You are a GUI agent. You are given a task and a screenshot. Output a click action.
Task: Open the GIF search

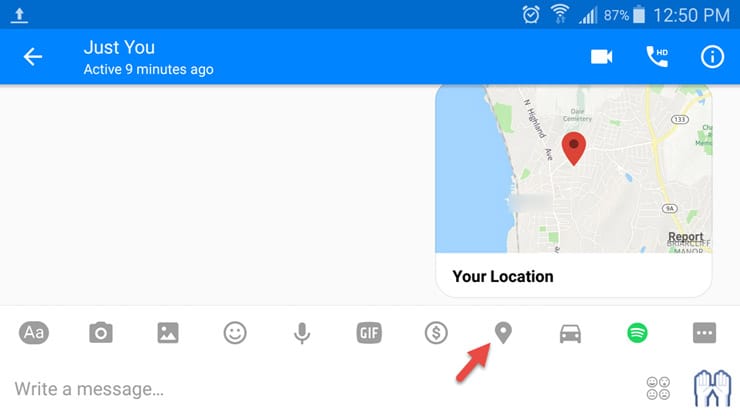coord(369,332)
